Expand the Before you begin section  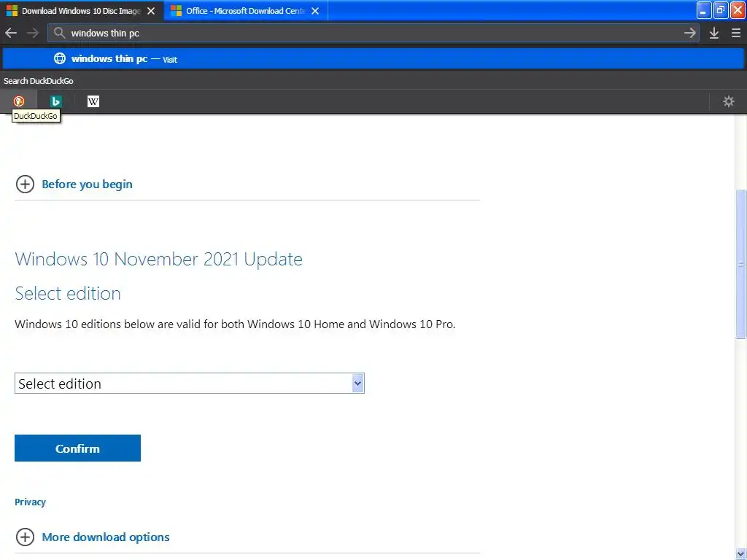click(88, 184)
